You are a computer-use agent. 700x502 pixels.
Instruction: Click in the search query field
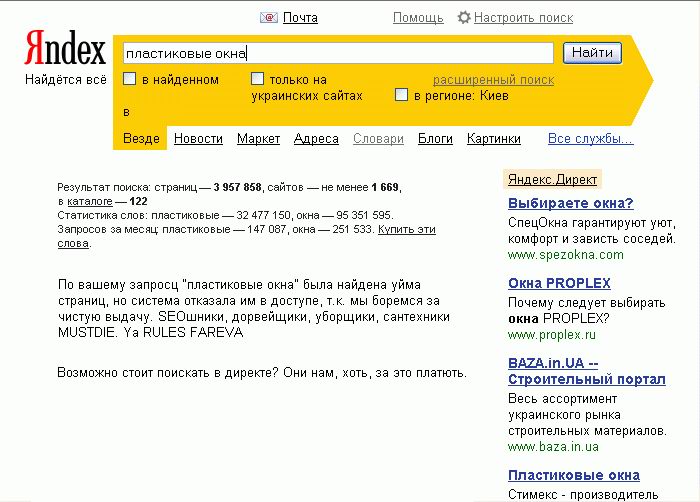coord(336,53)
